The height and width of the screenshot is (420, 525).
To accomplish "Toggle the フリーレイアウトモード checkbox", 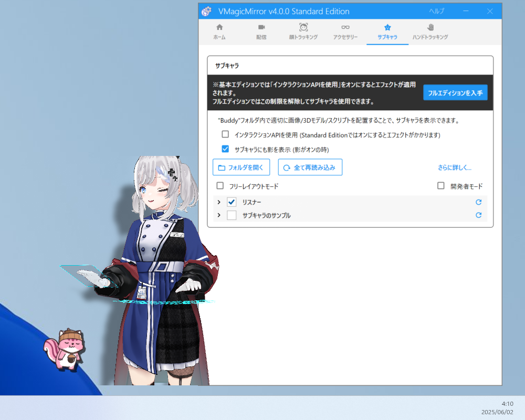I will (220, 185).
